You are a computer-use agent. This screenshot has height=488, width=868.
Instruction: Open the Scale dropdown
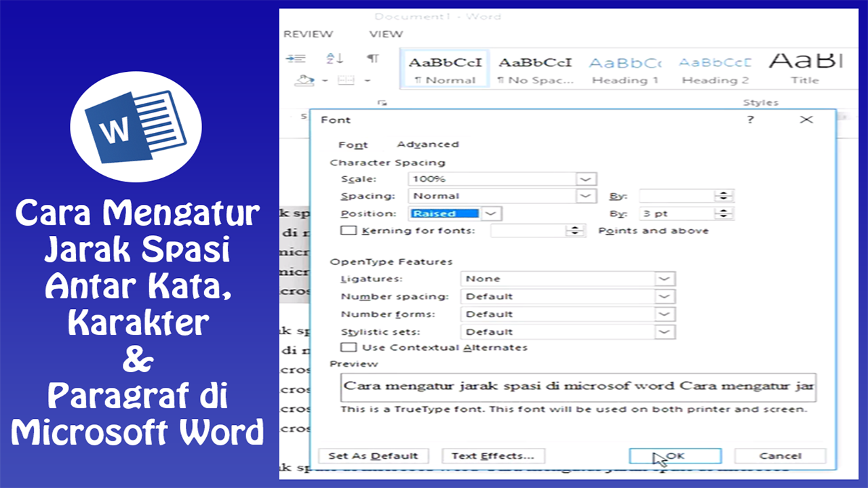[x=586, y=179]
